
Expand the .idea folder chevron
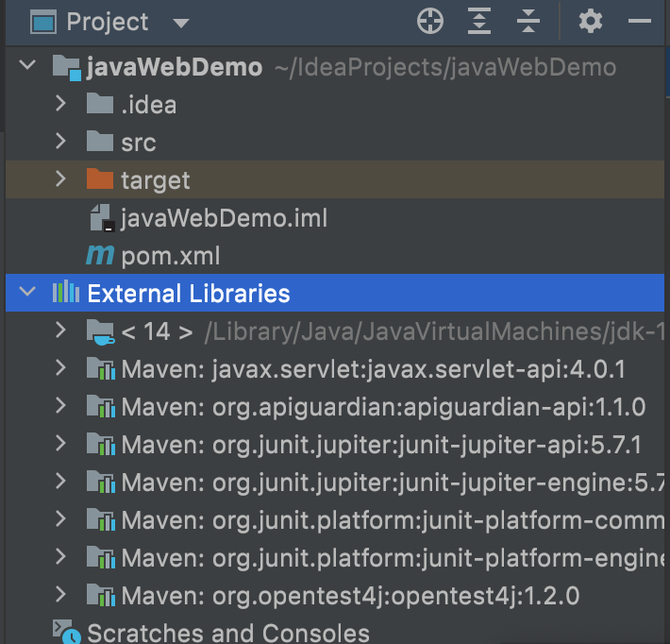60,104
